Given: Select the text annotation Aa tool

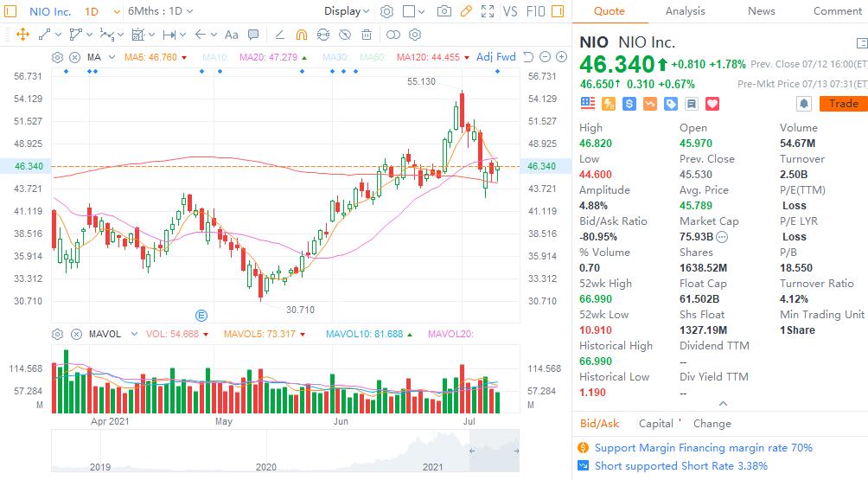Looking at the screenshot, I should (231, 35).
